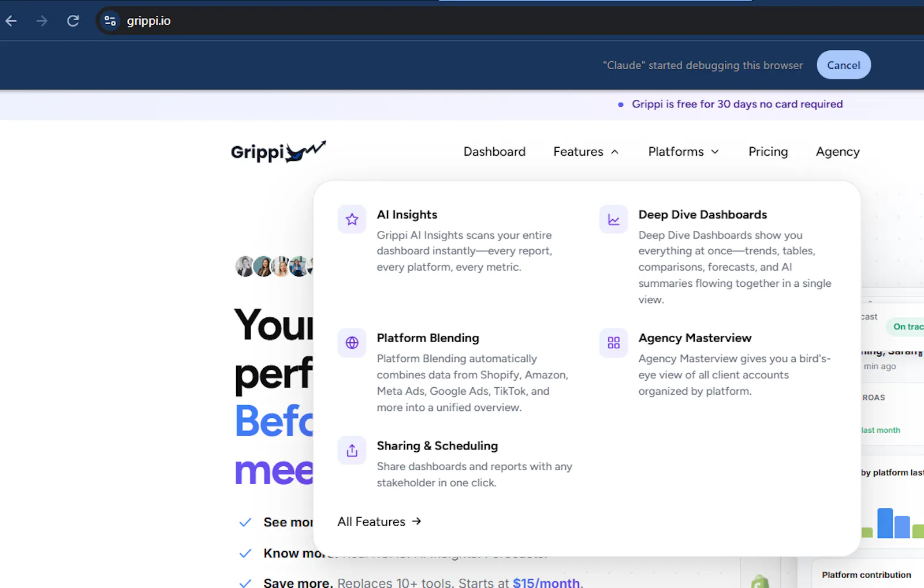This screenshot has width=924, height=588.
Task: Click the Agency Masterview grid icon
Action: pos(613,343)
